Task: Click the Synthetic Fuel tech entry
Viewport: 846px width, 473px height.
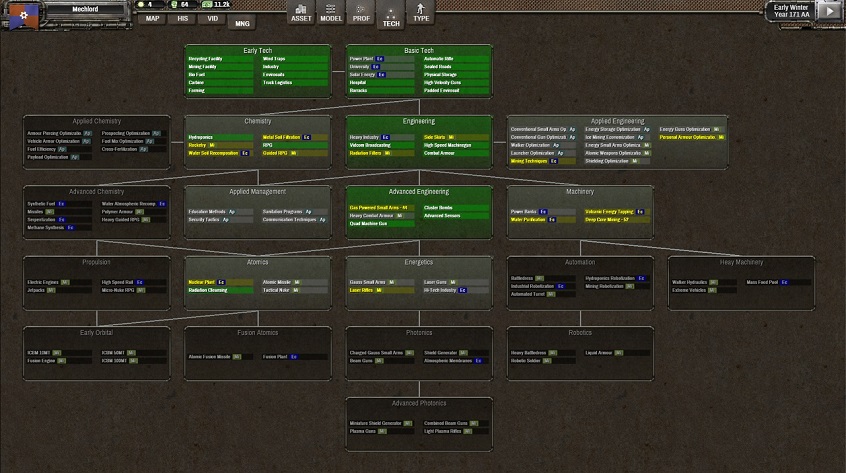Action: point(59,204)
